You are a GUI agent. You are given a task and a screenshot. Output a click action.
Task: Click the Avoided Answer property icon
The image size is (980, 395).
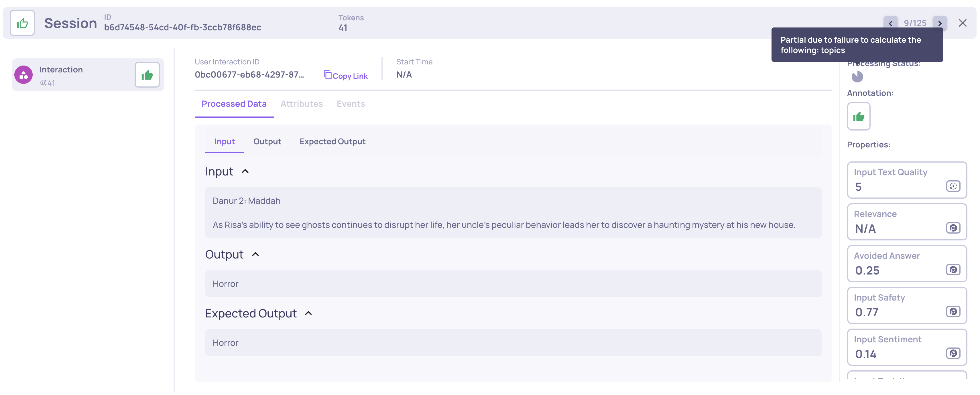coord(953,270)
